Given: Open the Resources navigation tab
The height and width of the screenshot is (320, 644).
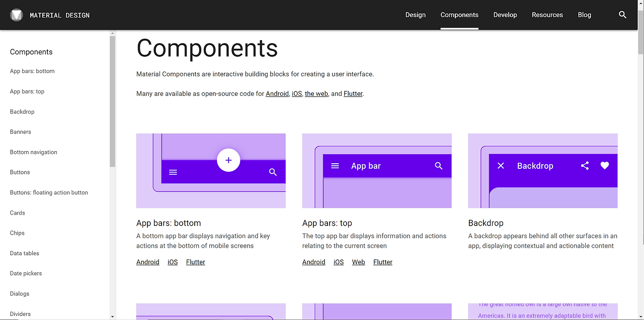Looking at the screenshot, I should tap(547, 15).
